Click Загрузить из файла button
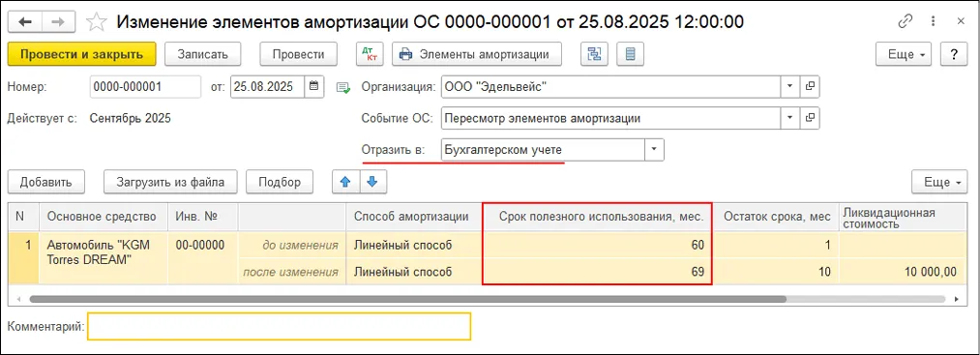This screenshot has height=355, width=980. pyautogui.click(x=170, y=182)
